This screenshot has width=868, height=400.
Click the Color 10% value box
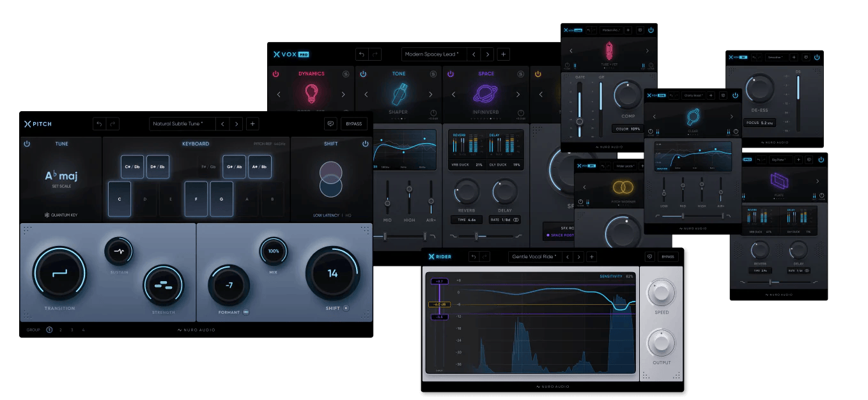coord(627,128)
